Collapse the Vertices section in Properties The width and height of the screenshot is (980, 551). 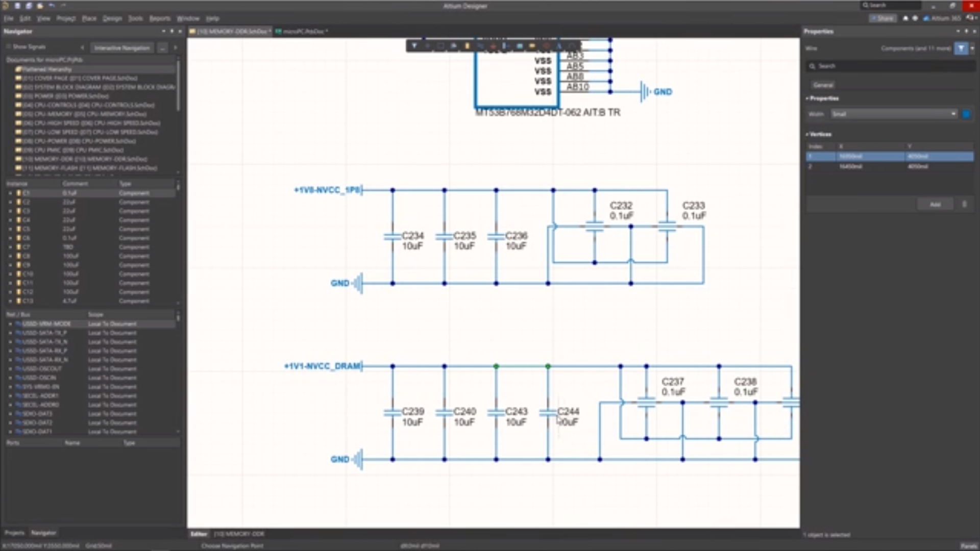click(807, 134)
